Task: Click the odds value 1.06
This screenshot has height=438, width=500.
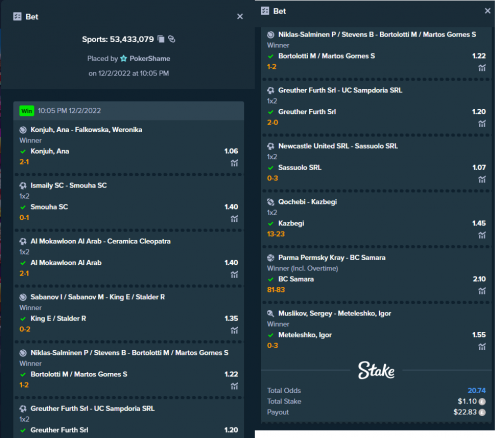Action: coord(231,151)
